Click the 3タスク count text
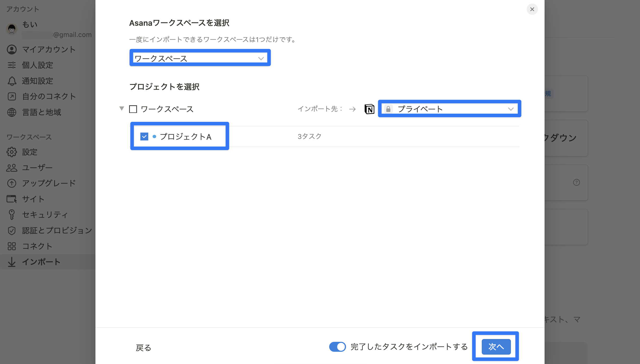The image size is (640, 364). click(309, 136)
